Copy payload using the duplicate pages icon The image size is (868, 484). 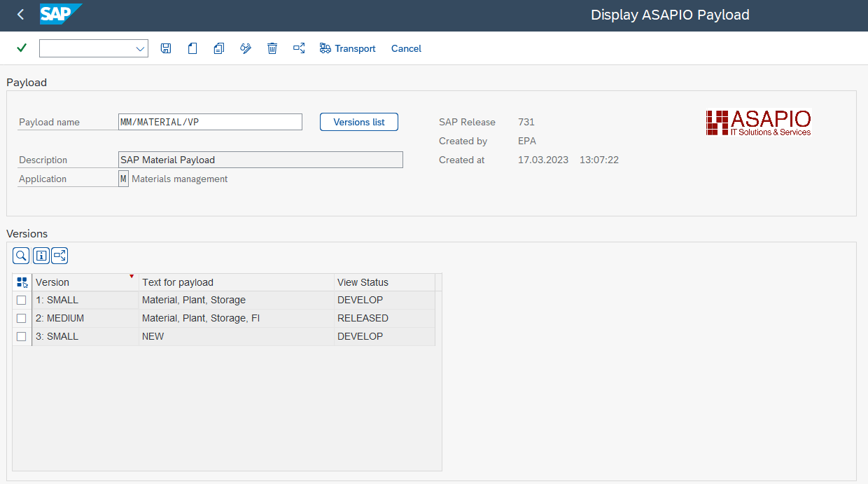pos(219,48)
